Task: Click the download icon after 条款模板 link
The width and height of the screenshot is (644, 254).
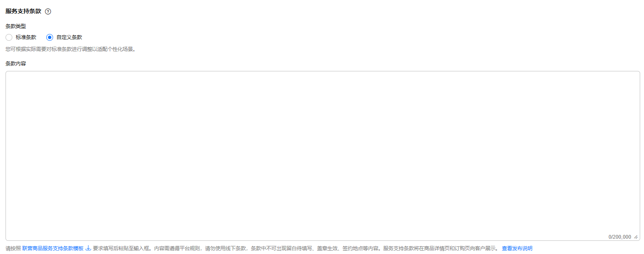Action: point(88,248)
